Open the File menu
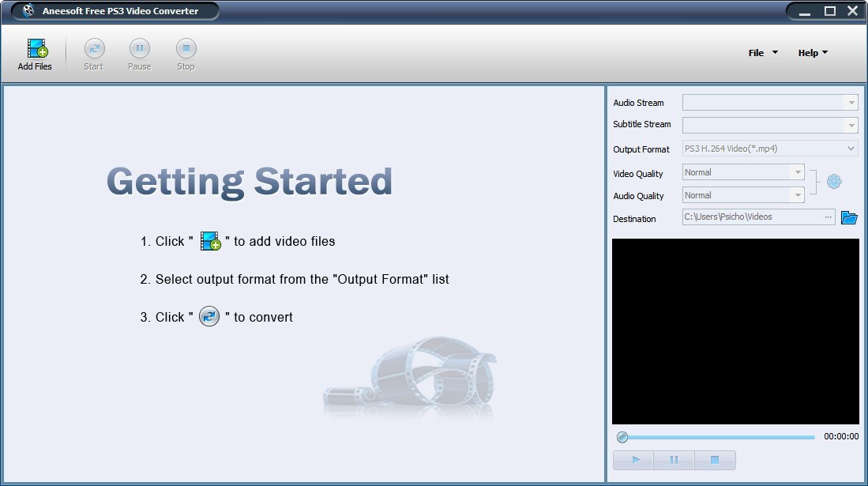 [x=761, y=52]
